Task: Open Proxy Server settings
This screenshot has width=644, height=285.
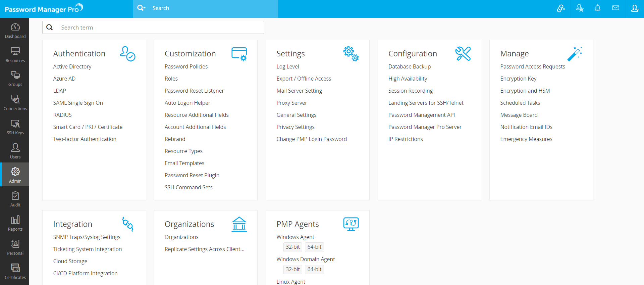Action: 292,103
